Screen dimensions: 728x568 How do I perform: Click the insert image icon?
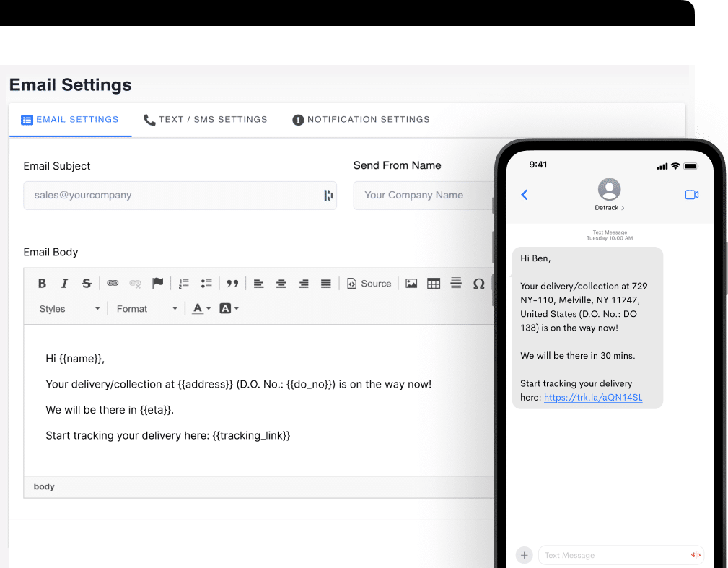[x=411, y=284]
